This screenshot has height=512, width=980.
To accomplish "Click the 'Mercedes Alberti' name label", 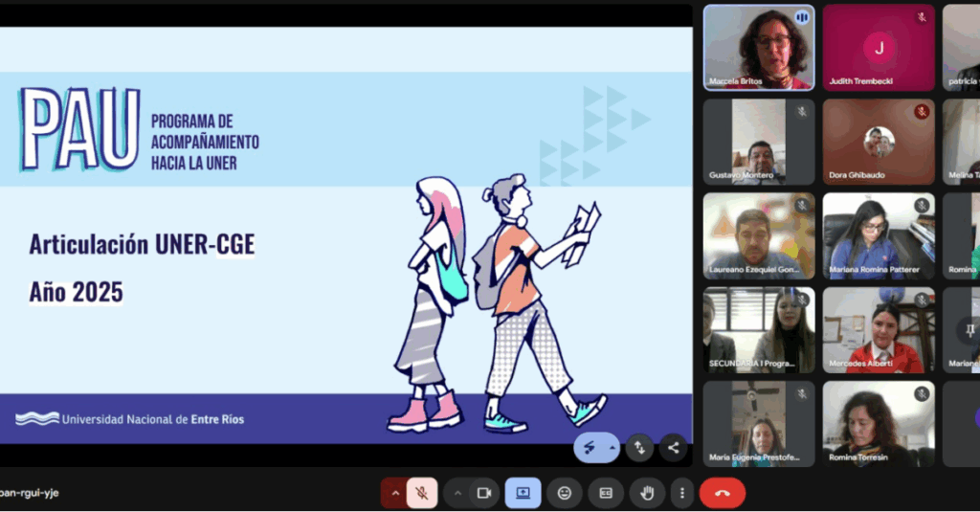I will pos(860,364).
